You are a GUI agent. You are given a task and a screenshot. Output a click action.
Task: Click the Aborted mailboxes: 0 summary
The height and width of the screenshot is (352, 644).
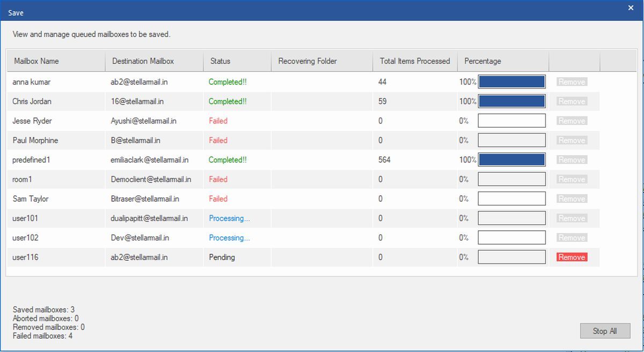[46, 318]
